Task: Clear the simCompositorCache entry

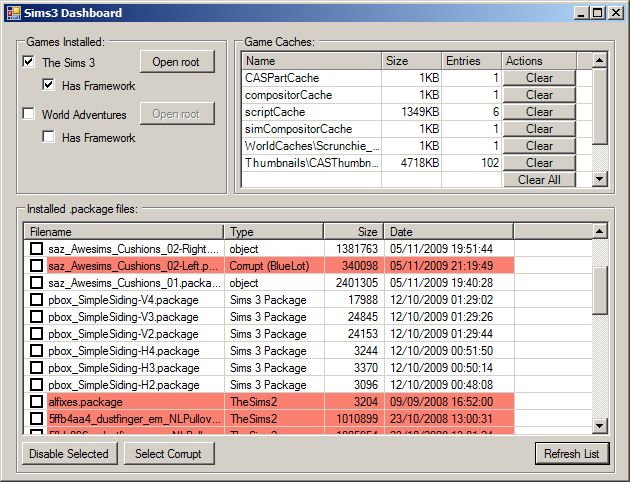Action: pyautogui.click(x=539, y=129)
